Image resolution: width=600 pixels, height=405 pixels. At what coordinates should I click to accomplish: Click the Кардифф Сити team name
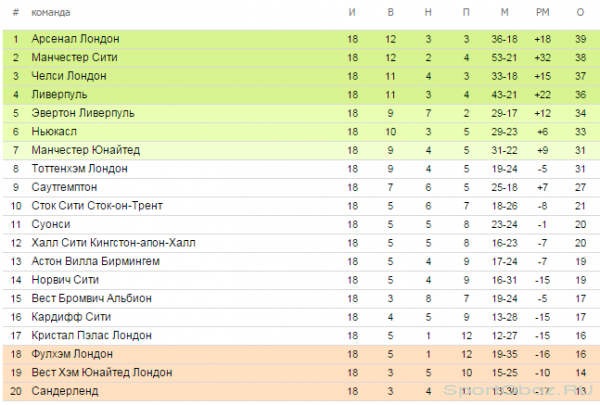click(71, 317)
